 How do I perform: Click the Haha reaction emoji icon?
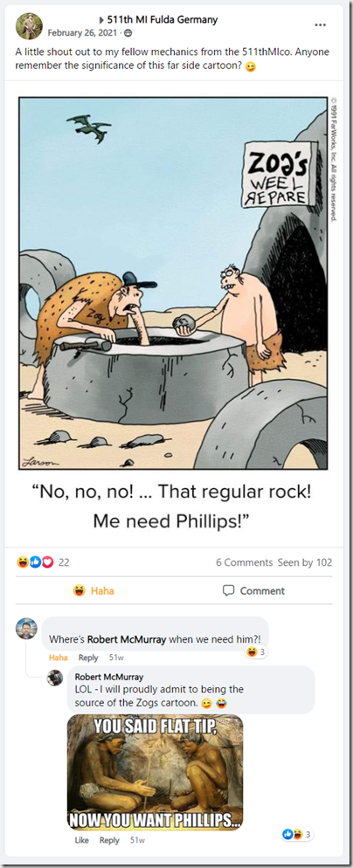tap(80, 590)
